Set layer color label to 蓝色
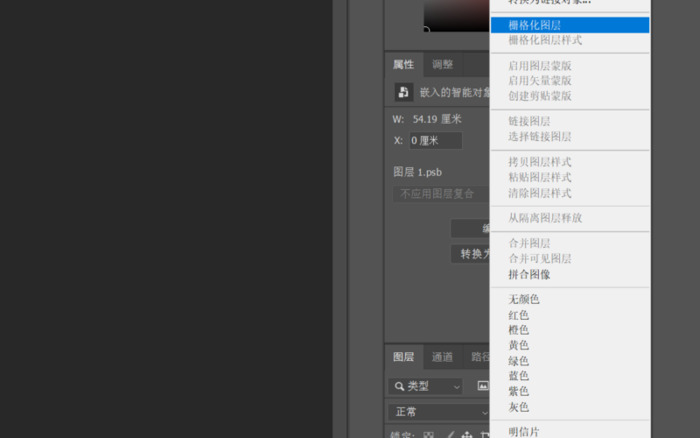 (x=570, y=376)
